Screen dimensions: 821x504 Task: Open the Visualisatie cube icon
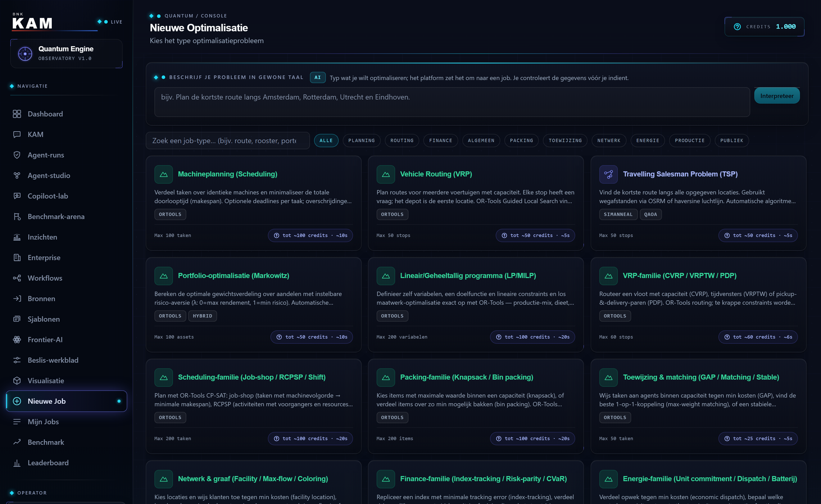click(x=17, y=380)
